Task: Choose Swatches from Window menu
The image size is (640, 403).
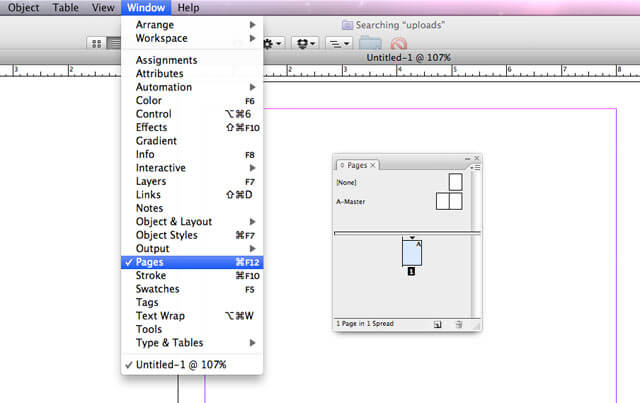Action: pyautogui.click(x=192, y=289)
